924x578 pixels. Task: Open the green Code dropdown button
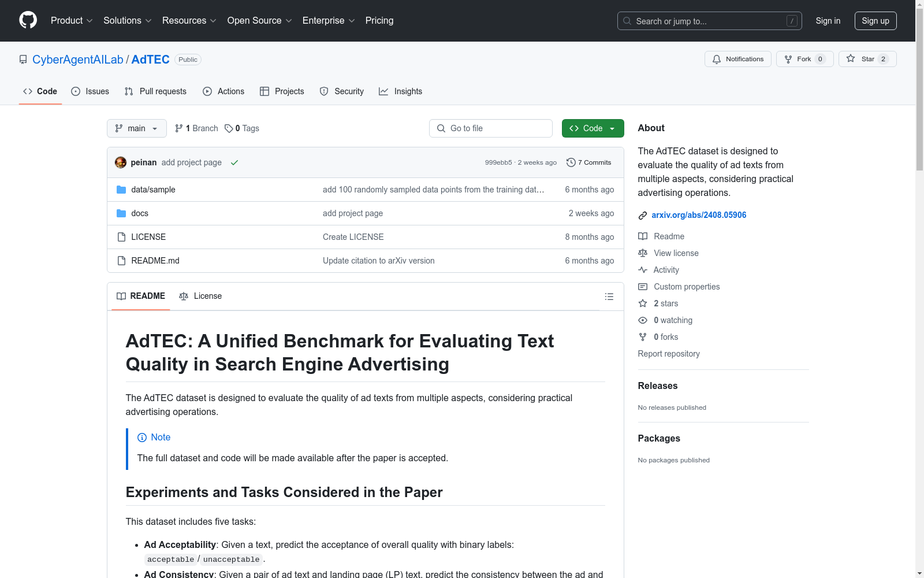tap(593, 128)
